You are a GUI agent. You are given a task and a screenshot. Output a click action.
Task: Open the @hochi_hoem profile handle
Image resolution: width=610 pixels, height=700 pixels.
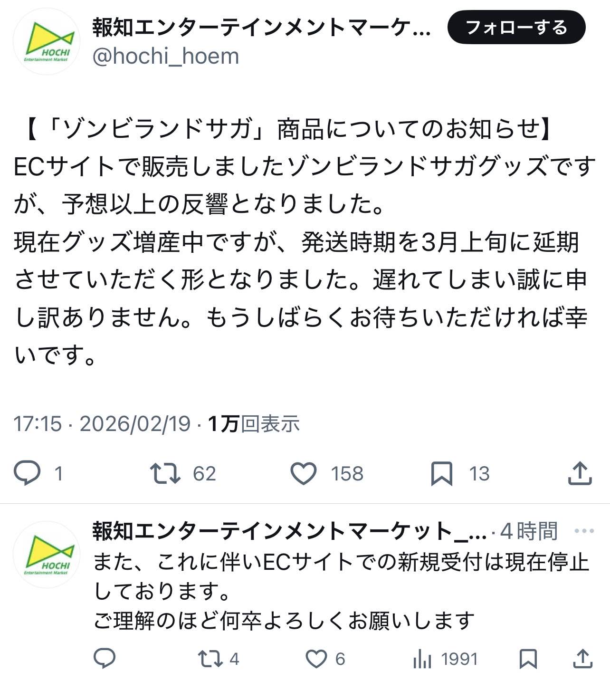pos(166,57)
